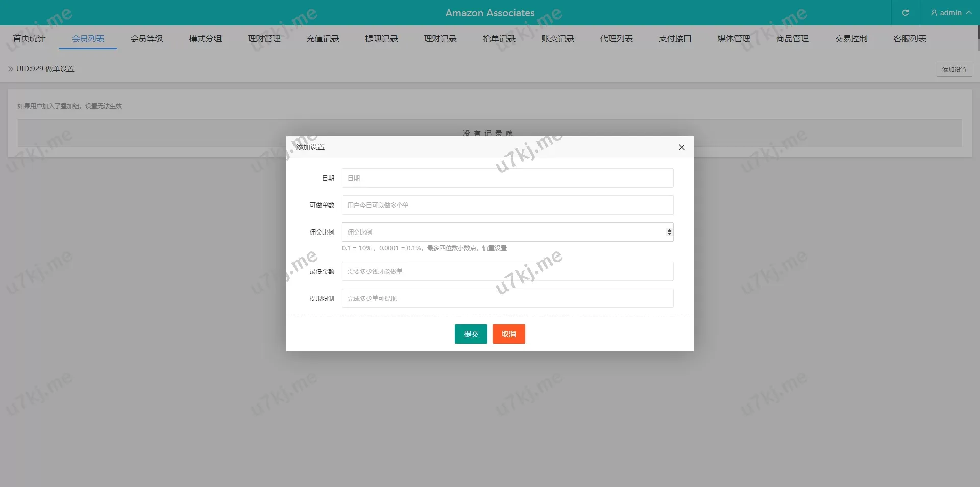Open the 首页统计 tab
This screenshot has width=980, height=487.
click(29, 39)
